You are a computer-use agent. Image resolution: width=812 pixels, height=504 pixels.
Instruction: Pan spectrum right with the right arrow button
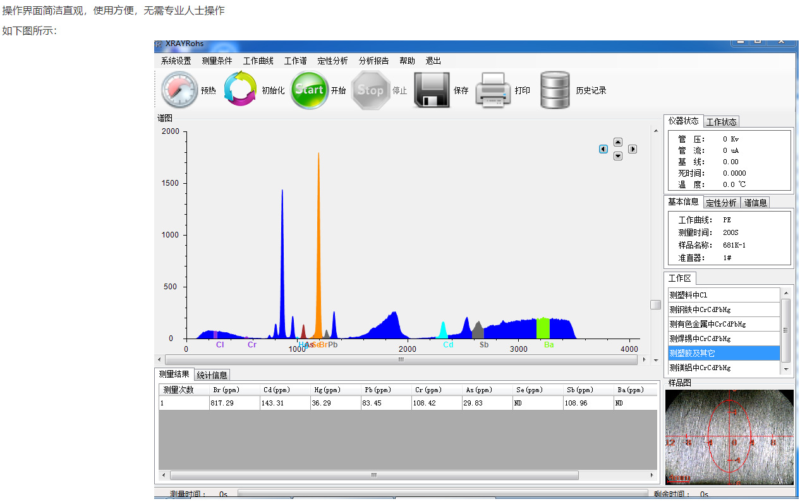(x=633, y=149)
